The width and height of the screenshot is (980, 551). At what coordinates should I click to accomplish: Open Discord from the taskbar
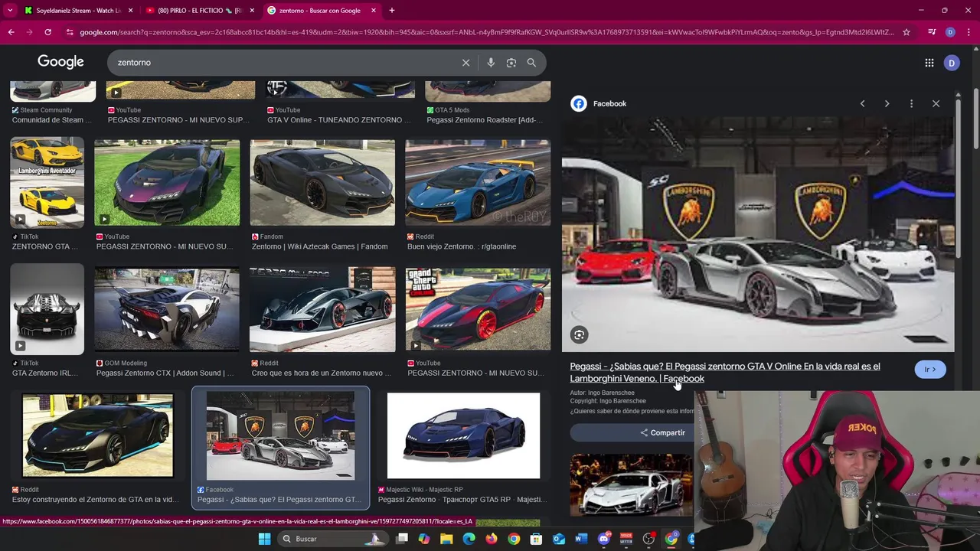(x=604, y=539)
